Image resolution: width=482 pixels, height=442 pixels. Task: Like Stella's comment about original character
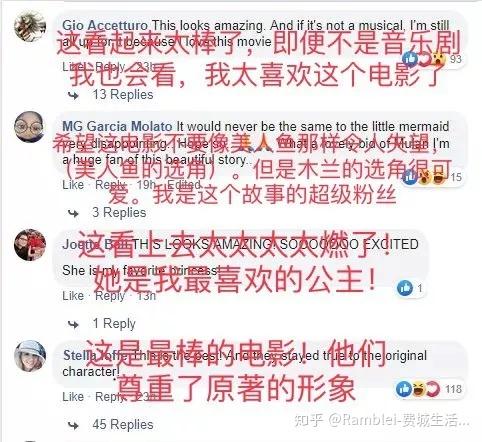(73, 397)
